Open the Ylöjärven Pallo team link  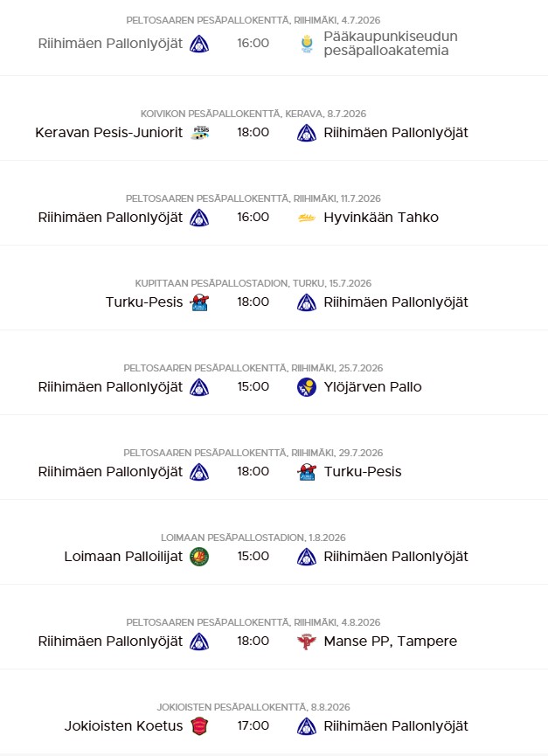click(372, 387)
